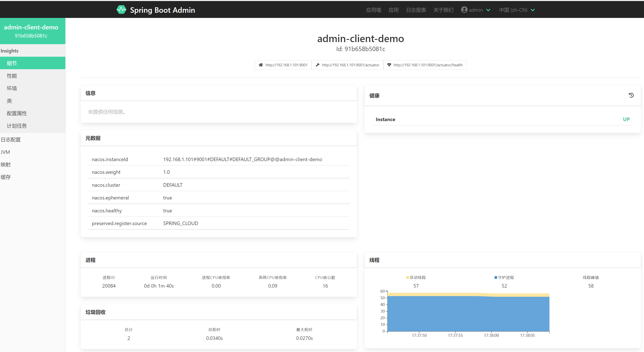Image resolution: width=644 pixels, height=352 pixels.
Task: Click the UP status label
Action: pyautogui.click(x=626, y=119)
